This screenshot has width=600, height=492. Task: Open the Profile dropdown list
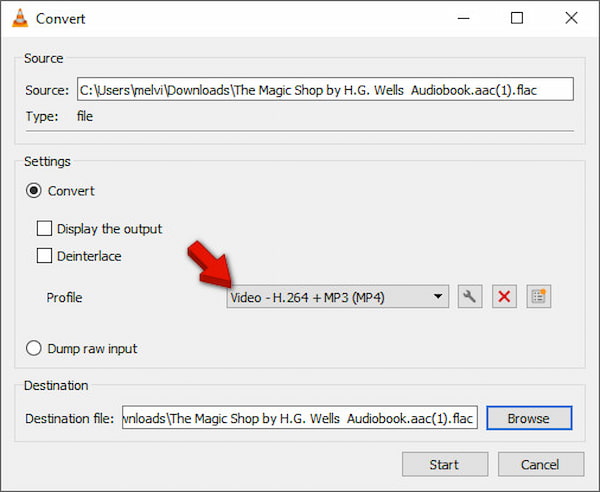pyautogui.click(x=338, y=297)
